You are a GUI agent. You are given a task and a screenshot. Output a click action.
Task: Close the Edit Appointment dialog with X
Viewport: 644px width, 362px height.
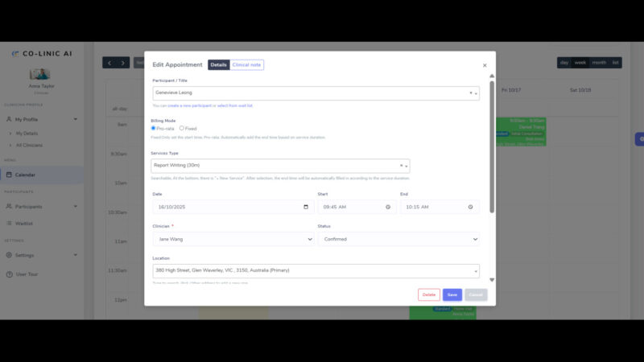coord(485,66)
